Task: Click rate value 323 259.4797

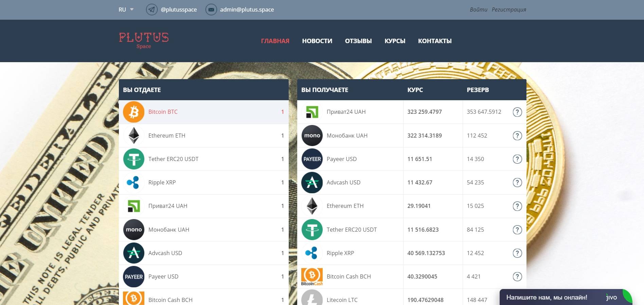Action: click(x=425, y=112)
